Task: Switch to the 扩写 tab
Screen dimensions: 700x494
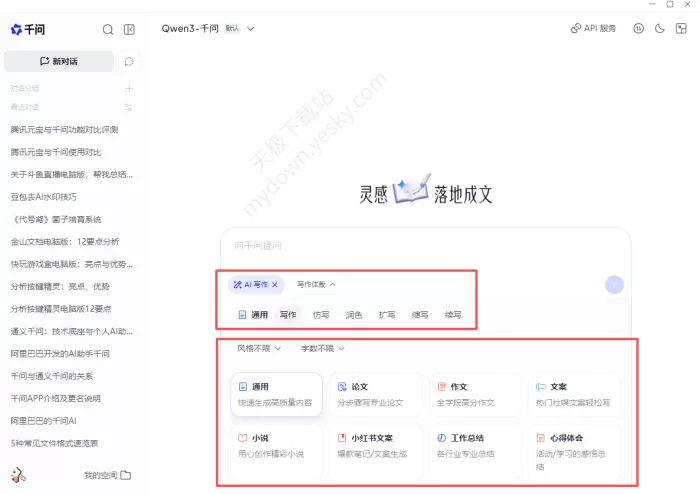Action: pyautogui.click(x=387, y=315)
